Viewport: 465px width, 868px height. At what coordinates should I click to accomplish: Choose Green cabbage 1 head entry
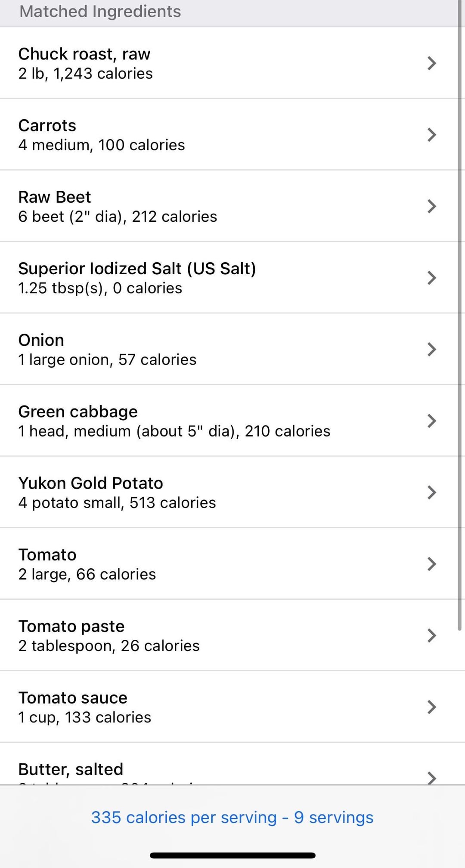click(174, 431)
